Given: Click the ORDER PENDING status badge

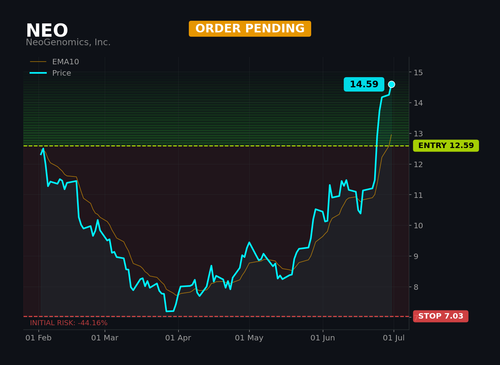Looking at the screenshot, I should point(250,29).
